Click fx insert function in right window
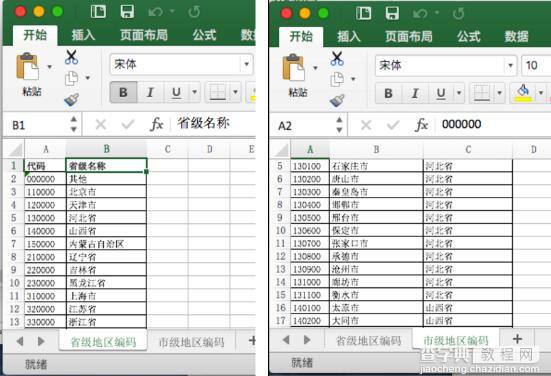Image resolution: width=551 pixels, height=376 pixels. tap(422, 125)
